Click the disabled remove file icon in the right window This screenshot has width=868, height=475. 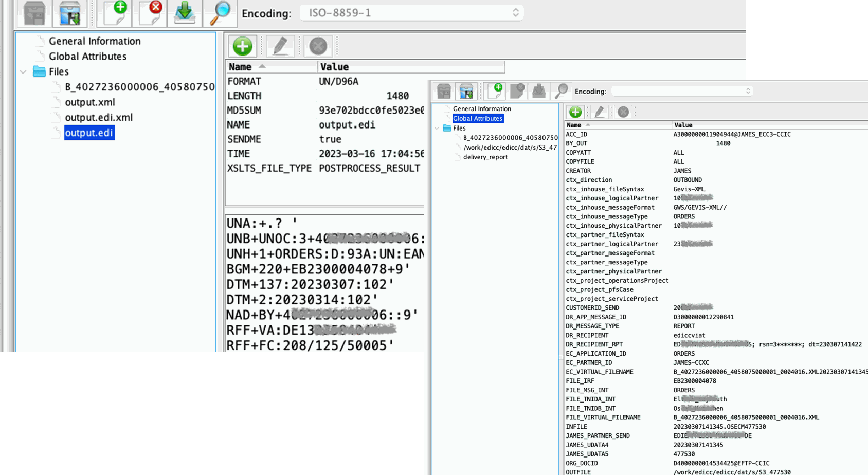point(517,91)
